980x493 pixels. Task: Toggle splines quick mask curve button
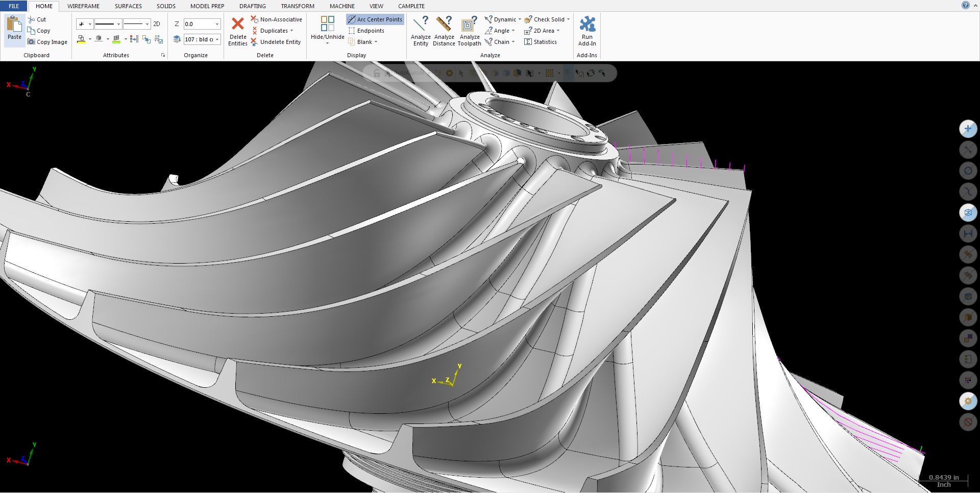tap(968, 192)
